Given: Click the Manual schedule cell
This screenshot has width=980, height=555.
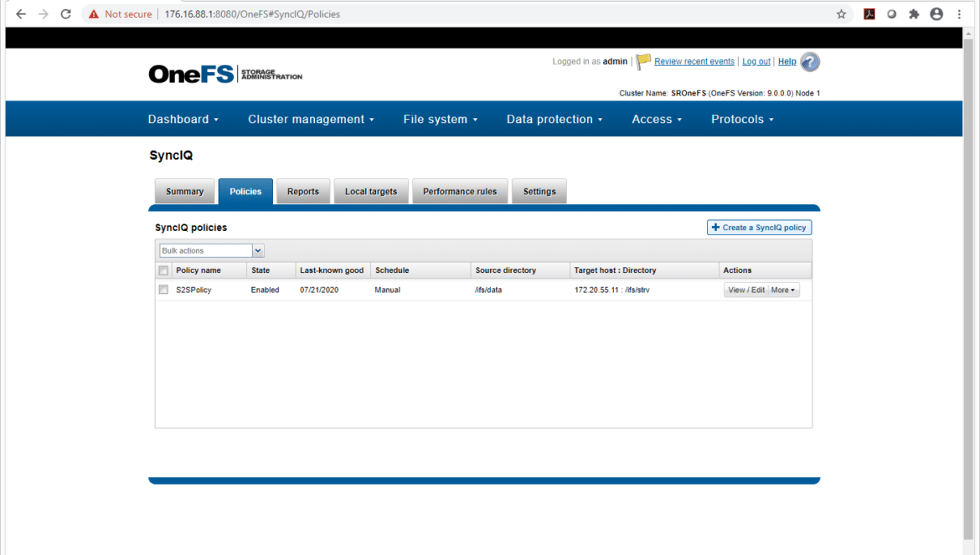Looking at the screenshot, I should click(387, 290).
